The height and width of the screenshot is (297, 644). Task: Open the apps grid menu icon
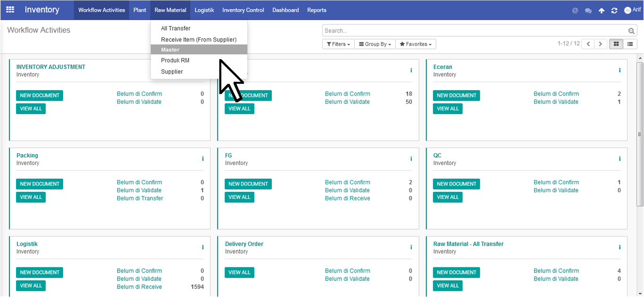[10, 10]
